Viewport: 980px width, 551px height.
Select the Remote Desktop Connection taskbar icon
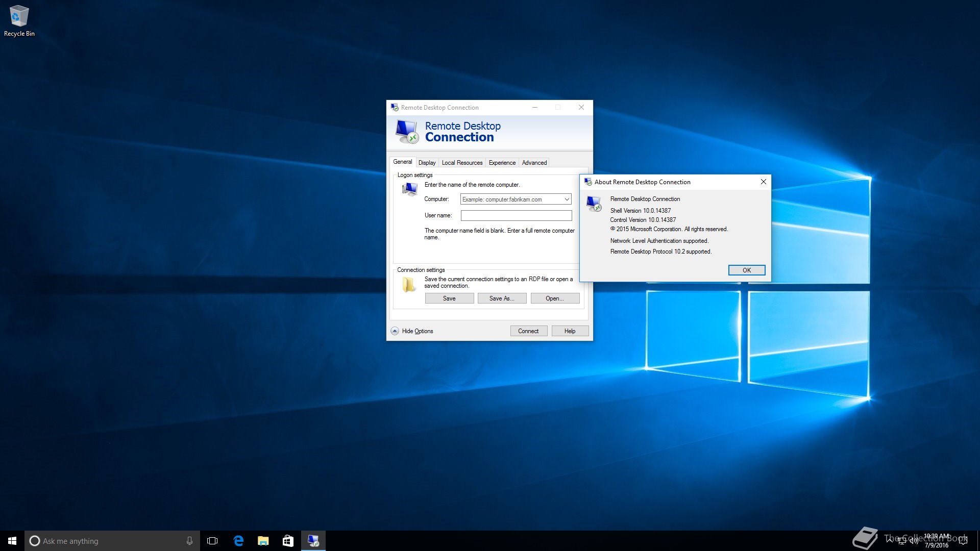pos(313,541)
